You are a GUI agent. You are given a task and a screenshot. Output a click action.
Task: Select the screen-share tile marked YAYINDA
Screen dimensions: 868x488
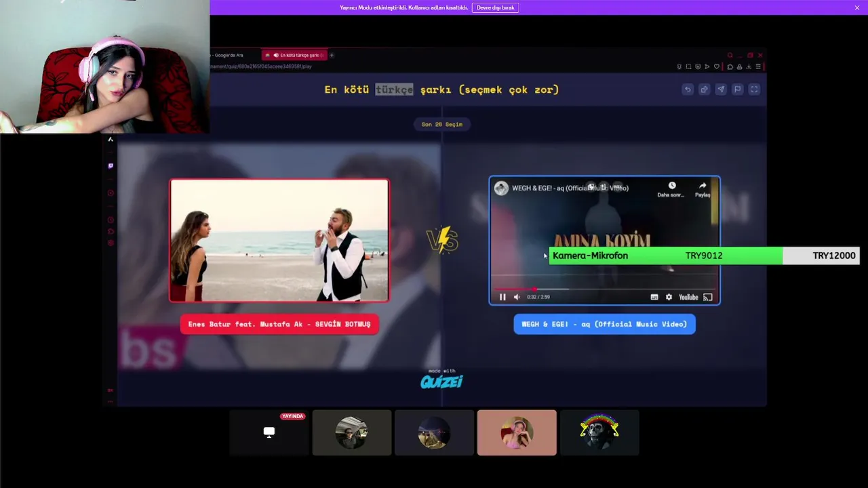(269, 432)
